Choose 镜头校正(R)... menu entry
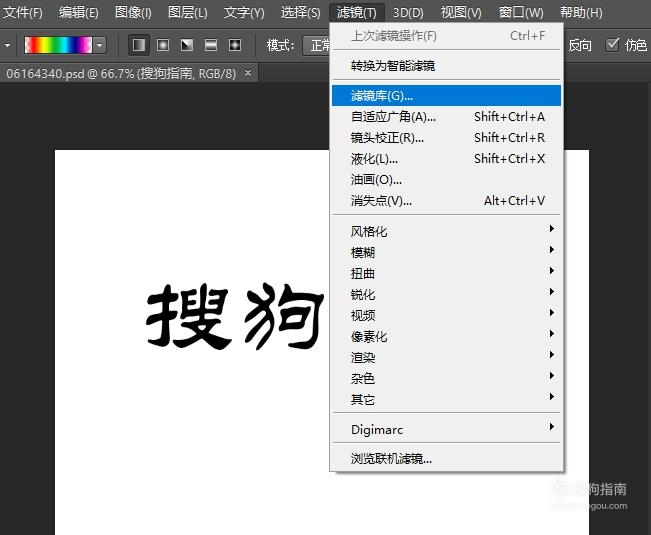Viewport: 651px width, 535px height. [446, 137]
